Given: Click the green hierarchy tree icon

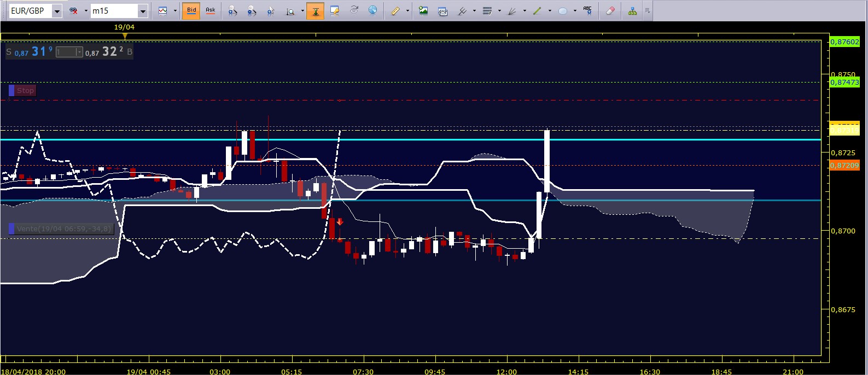Looking at the screenshot, I should (x=632, y=11).
